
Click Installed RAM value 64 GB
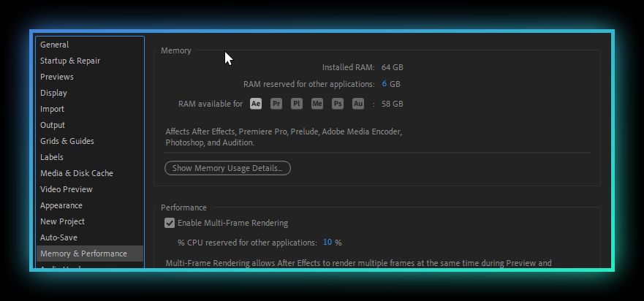coord(393,67)
